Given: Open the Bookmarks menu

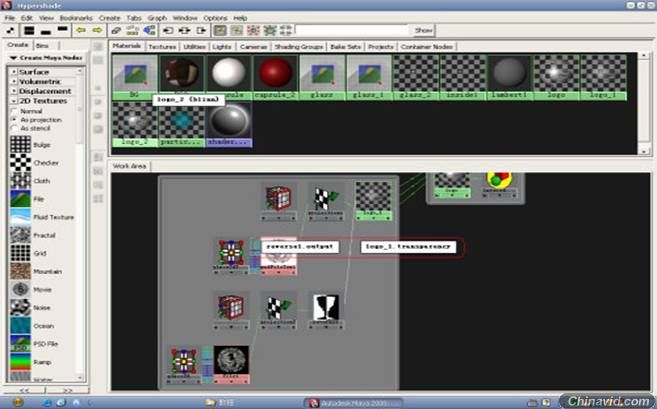Looking at the screenshot, I should coord(76,18).
